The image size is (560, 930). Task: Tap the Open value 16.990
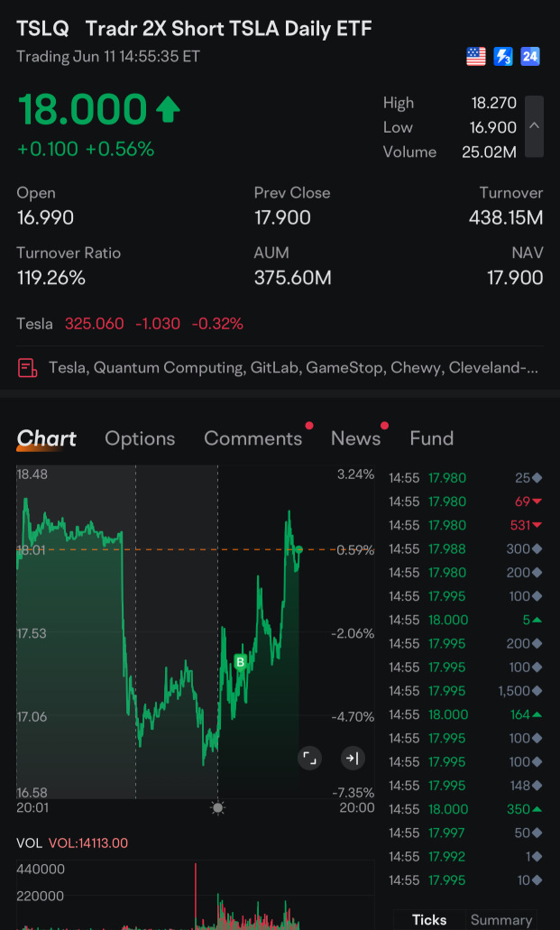coord(45,217)
